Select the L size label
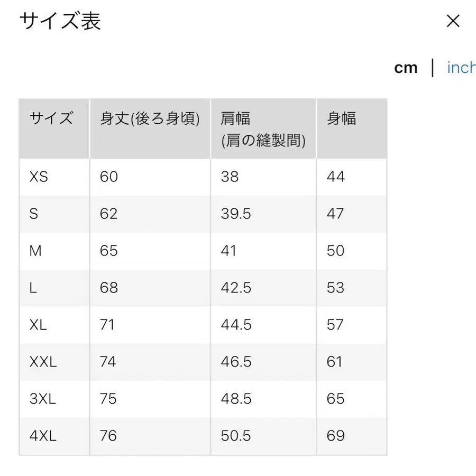Image resolution: width=476 pixels, height=476 pixels. pyautogui.click(x=33, y=288)
